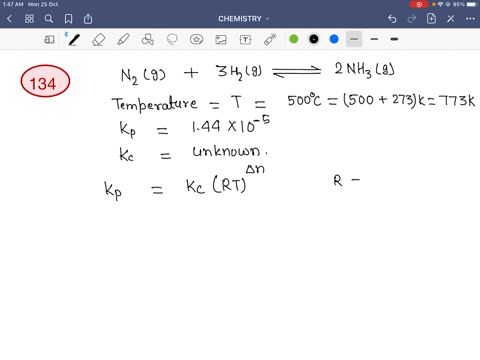Bookmark this page
Viewport: 480px width, 360px height.
pyautogui.click(x=68, y=19)
